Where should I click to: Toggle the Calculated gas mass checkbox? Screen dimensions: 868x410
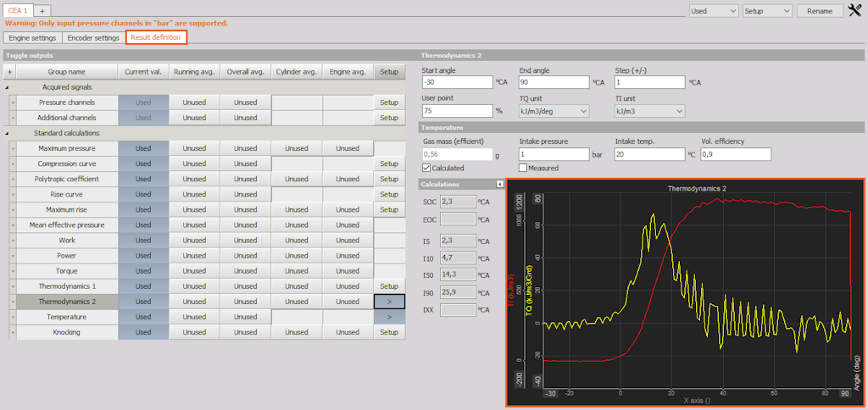tap(426, 168)
